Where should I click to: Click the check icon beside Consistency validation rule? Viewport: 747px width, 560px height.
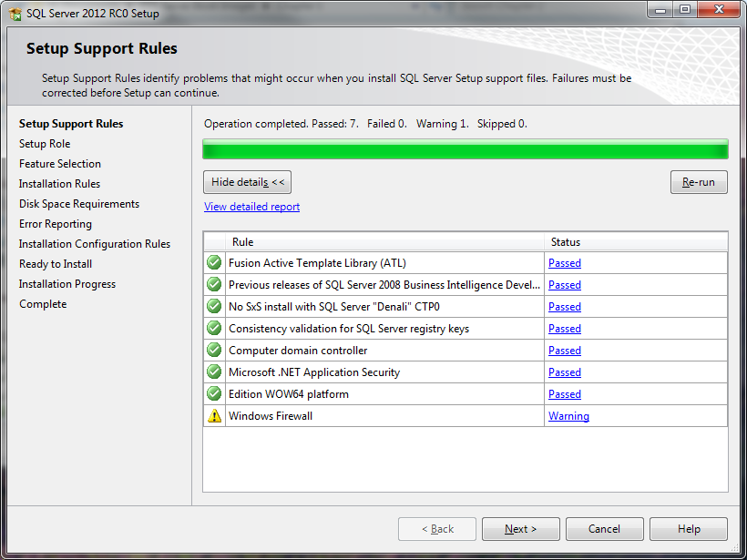coord(214,328)
